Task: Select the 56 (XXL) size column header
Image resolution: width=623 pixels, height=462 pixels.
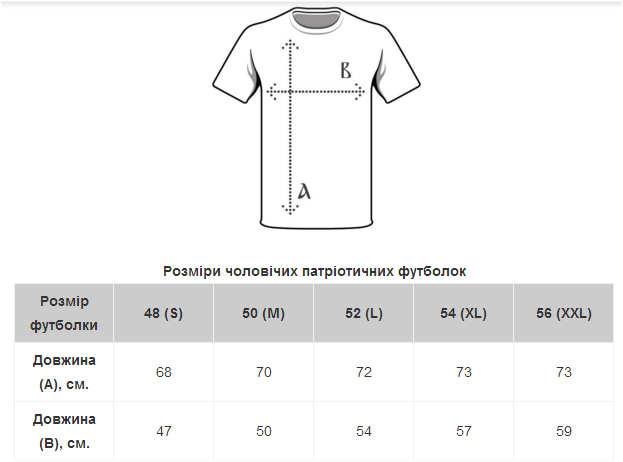Action: coord(564,313)
